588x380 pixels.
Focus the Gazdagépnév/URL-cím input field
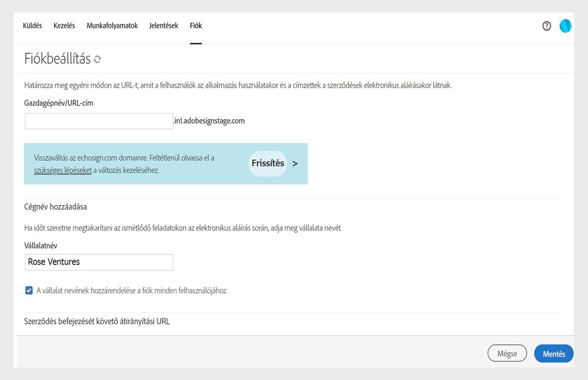click(99, 121)
